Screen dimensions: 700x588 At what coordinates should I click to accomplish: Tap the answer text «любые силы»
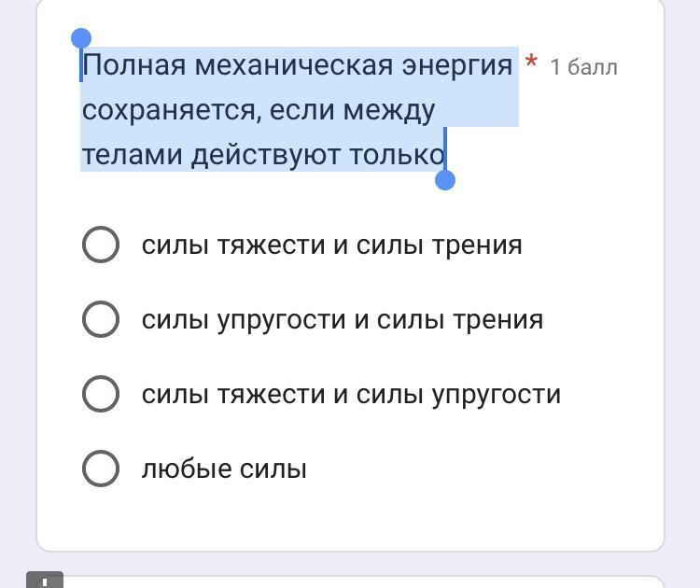[224, 469]
